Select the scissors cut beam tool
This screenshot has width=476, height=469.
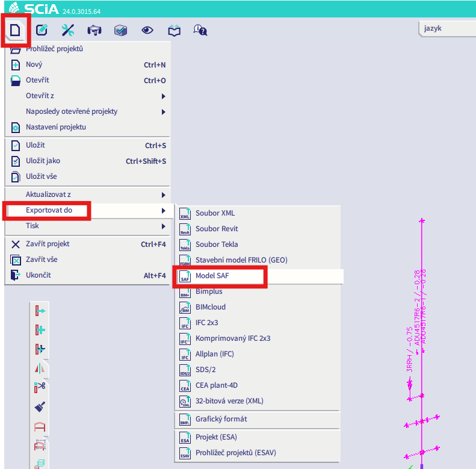[x=40, y=388]
